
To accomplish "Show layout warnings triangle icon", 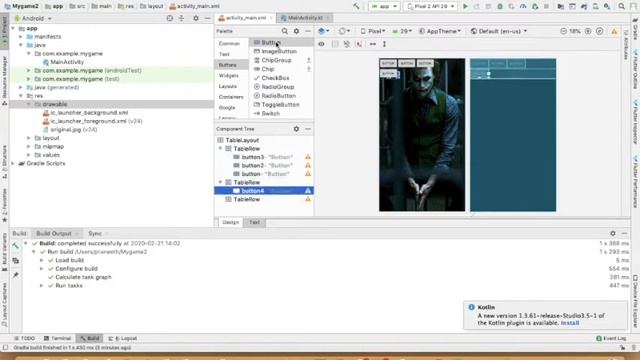I will 614,31.
